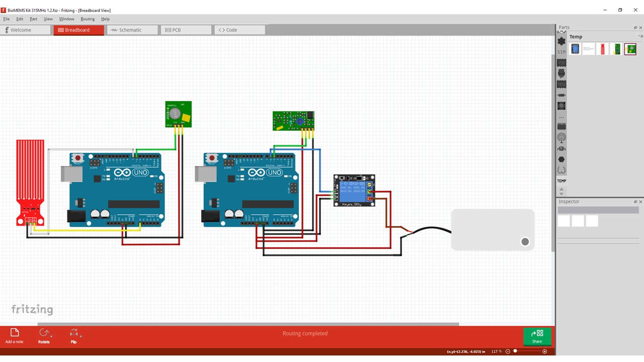
Task: Open the Window menu
Action: (66, 19)
